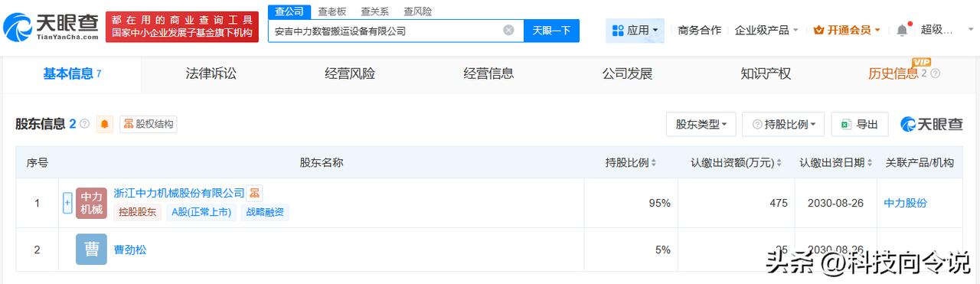Image resolution: width=980 pixels, height=284 pixels.
Task: Switch to the 基本信息 tab
Action: (72, 74)
